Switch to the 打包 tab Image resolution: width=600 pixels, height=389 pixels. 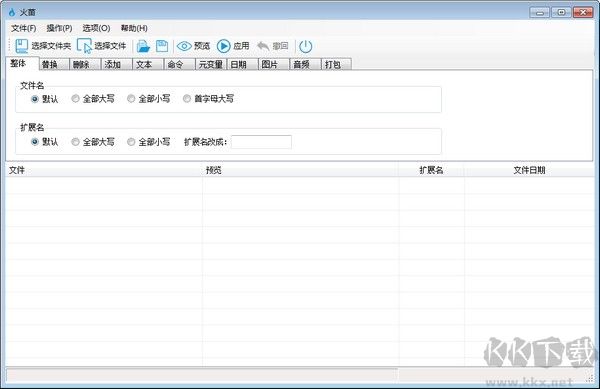coord(337,65)
